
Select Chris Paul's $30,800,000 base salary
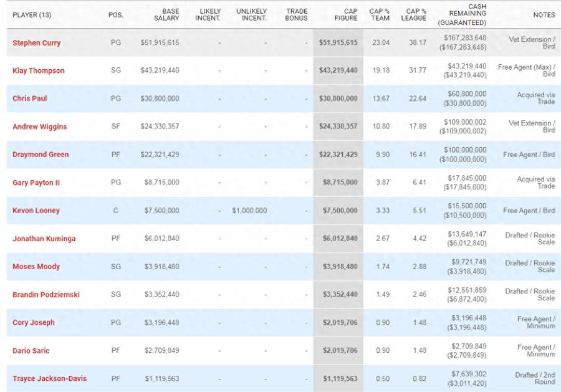click(160, 98)
